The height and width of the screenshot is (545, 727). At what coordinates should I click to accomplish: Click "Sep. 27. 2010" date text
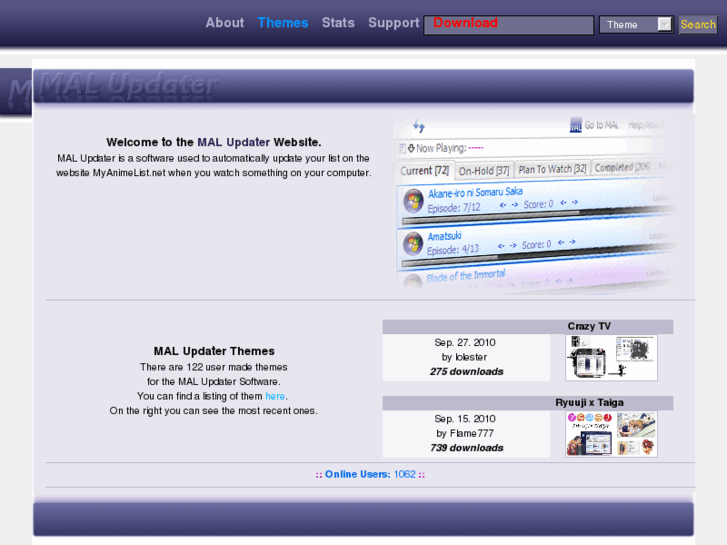[465, 342]
